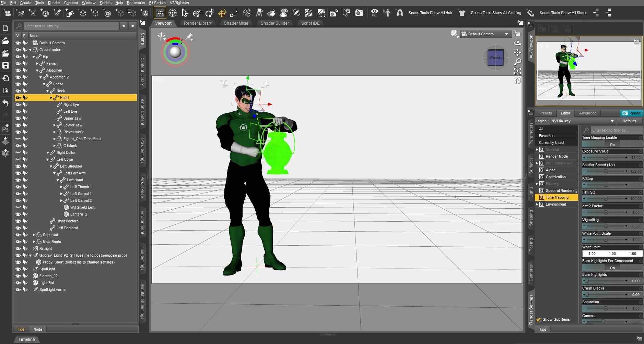Screen dimensions: 644x344
Task: Select the yellow Translate tool
Action: click(x=222, y=13)
